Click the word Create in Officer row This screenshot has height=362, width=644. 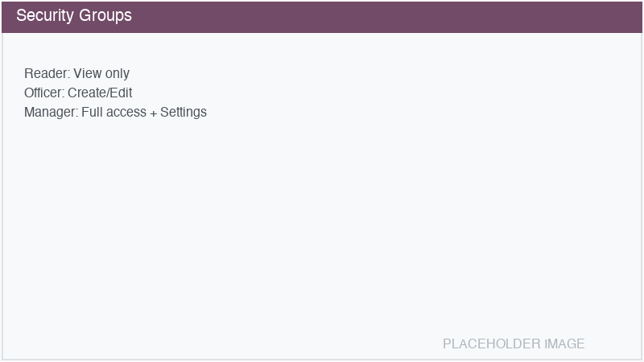[x=86, y=93]
